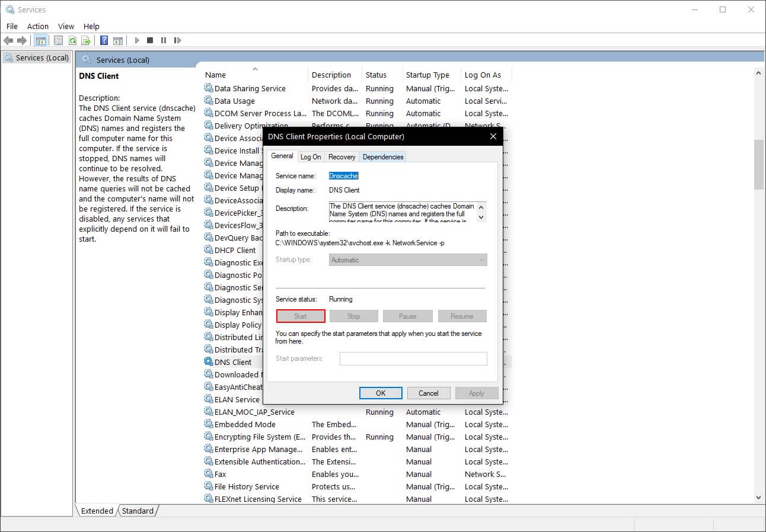This screenshot has height=532, width=766.
Task: Click the Pause Service icon in toolbar
Action: tap(164, 40)
